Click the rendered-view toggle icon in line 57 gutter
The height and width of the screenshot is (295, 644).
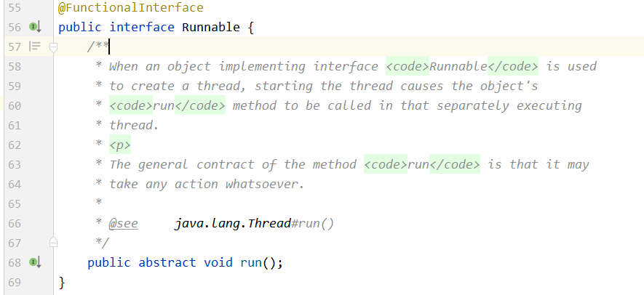point(35,47)
